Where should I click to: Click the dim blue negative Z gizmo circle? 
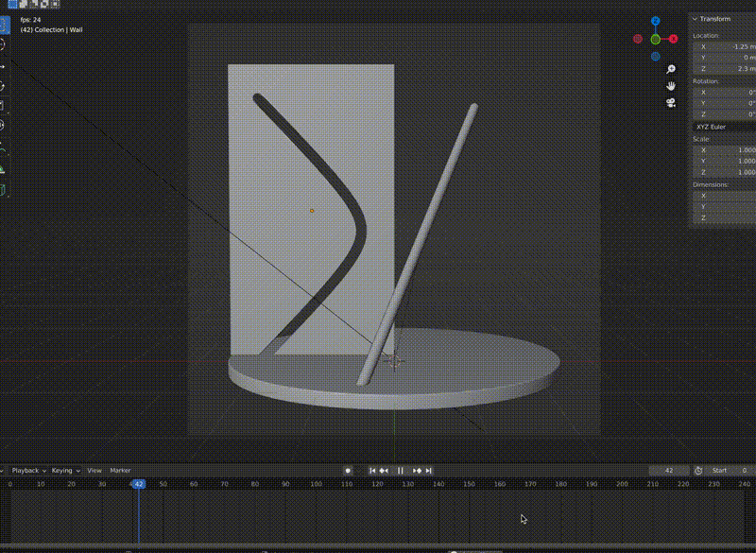coord(655,57)
